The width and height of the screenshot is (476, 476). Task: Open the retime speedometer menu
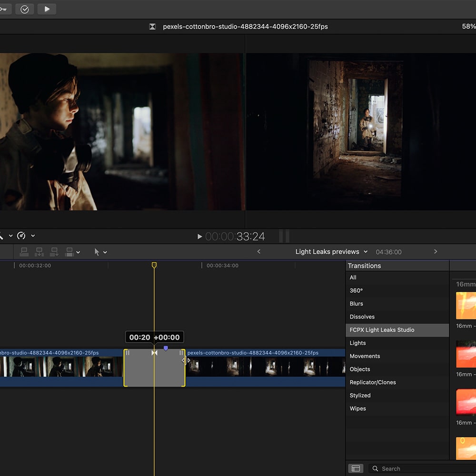pyautogui.click(x=21, y=236)
